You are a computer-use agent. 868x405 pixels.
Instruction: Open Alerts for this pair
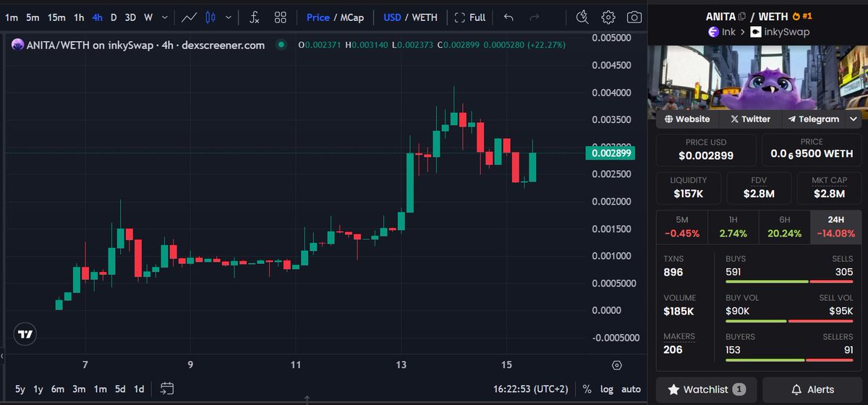pyautogui.click(x=812, y=389)
